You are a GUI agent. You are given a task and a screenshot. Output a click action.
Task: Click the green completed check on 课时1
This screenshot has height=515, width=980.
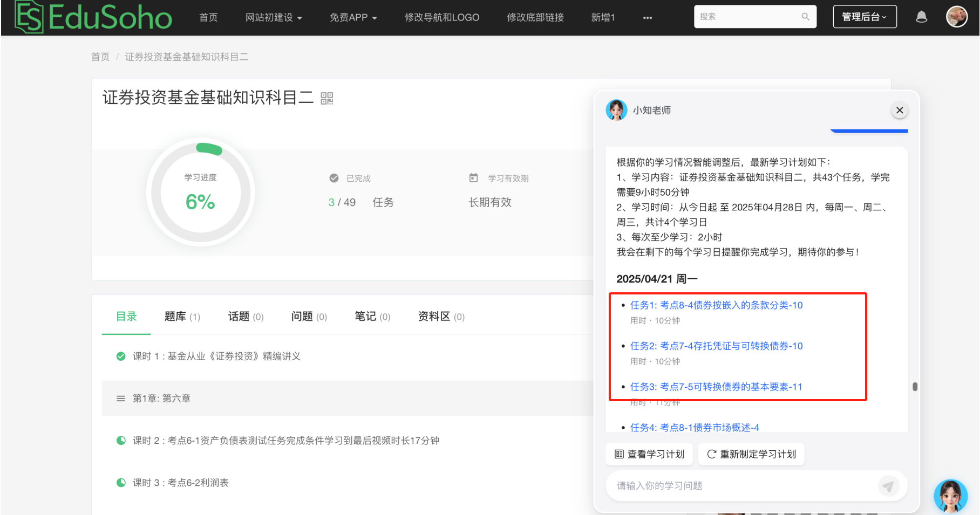(121, 356)
